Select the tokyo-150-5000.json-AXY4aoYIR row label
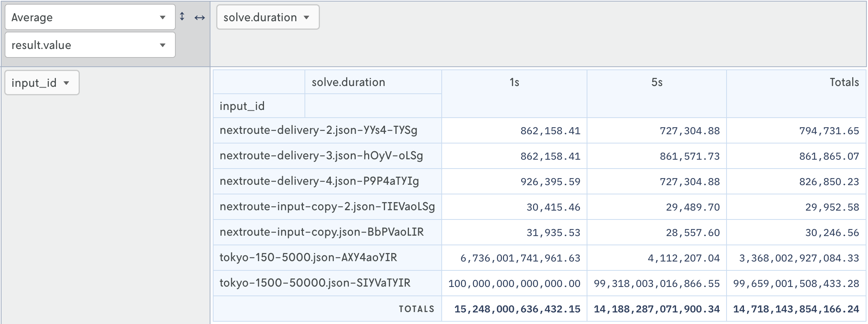 pyautogui.click(x=308, y=258)
